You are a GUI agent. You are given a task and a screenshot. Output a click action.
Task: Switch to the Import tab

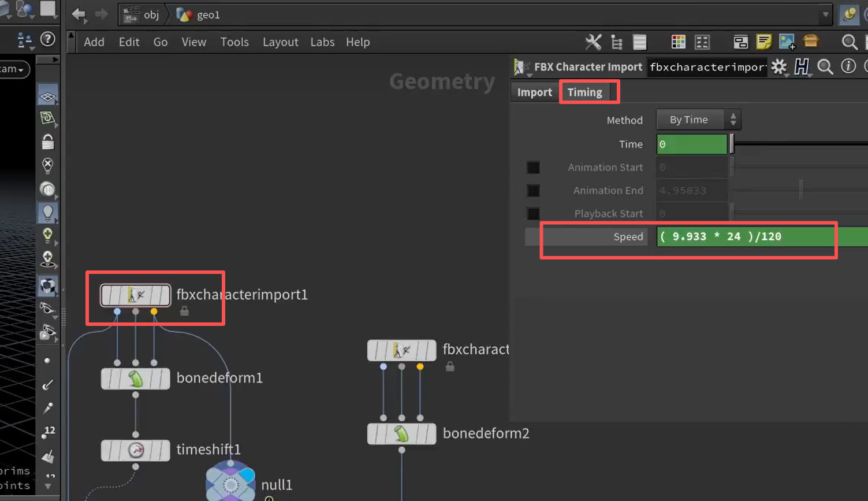click(x=535, y=92)
